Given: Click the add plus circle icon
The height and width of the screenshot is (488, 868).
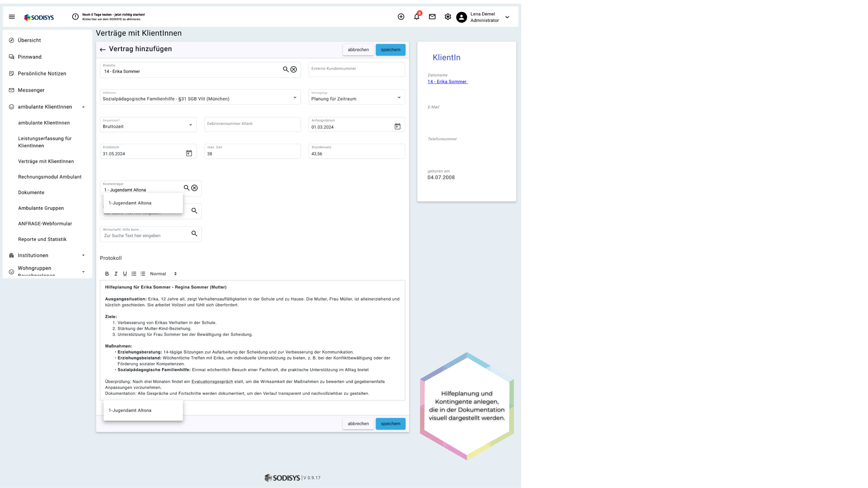Looking at the screenshot, I should pyautogui.click(x=401, y=17).
